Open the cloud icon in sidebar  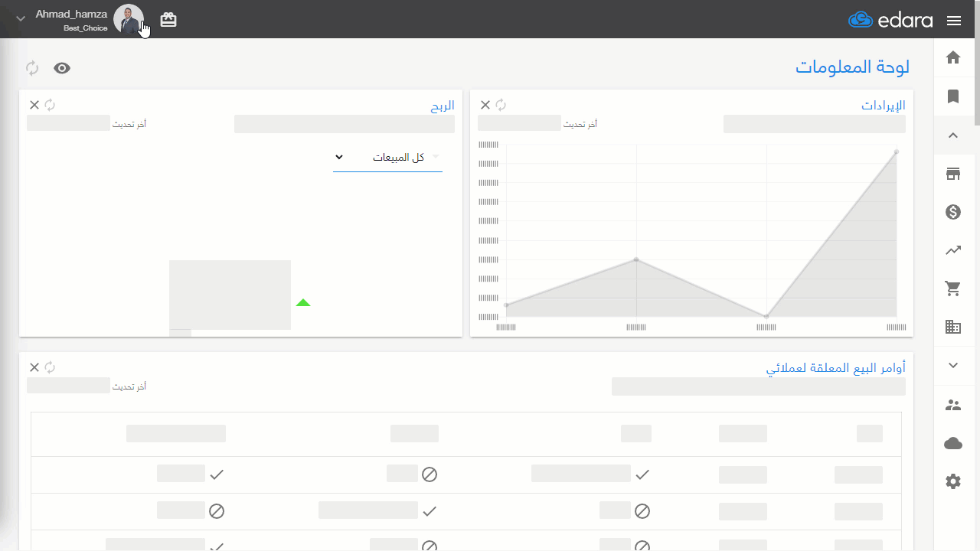[953, 443]
